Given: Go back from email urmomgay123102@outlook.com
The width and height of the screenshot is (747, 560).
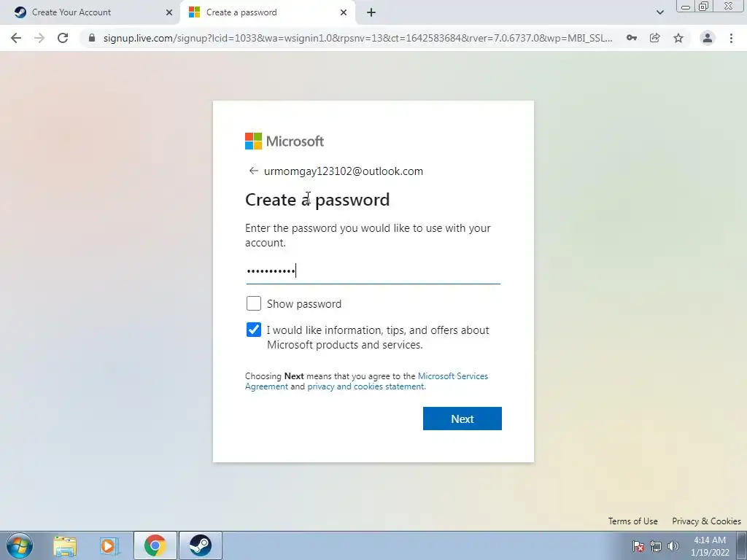Looking at the screenshot, I should click(253, 171).
